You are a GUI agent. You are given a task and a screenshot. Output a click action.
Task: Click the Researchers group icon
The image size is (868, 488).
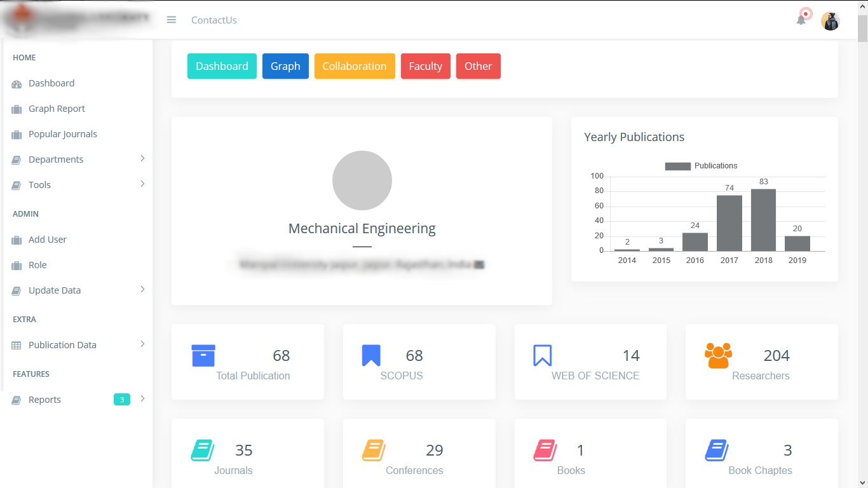tap(718, 355)
